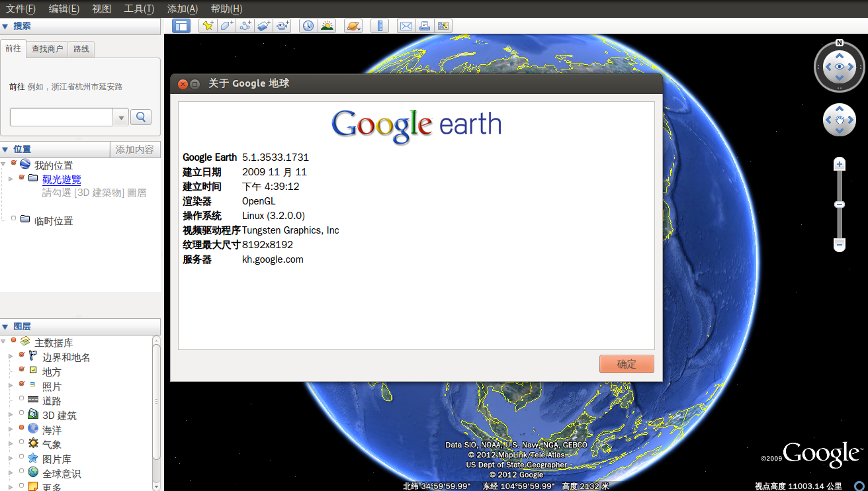This screenshot has height=491, width=868.
Task: Collapse the 图层 panel
Action: coord(5,326)
